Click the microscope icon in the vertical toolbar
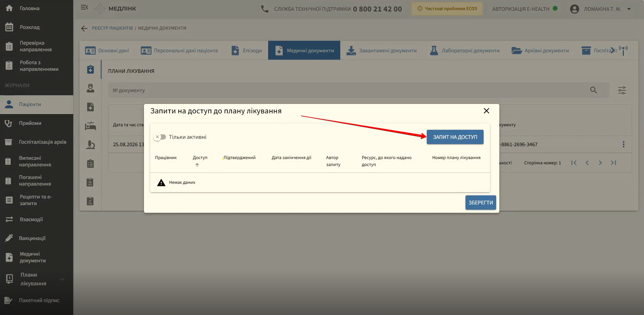 [x=90, y=145]
